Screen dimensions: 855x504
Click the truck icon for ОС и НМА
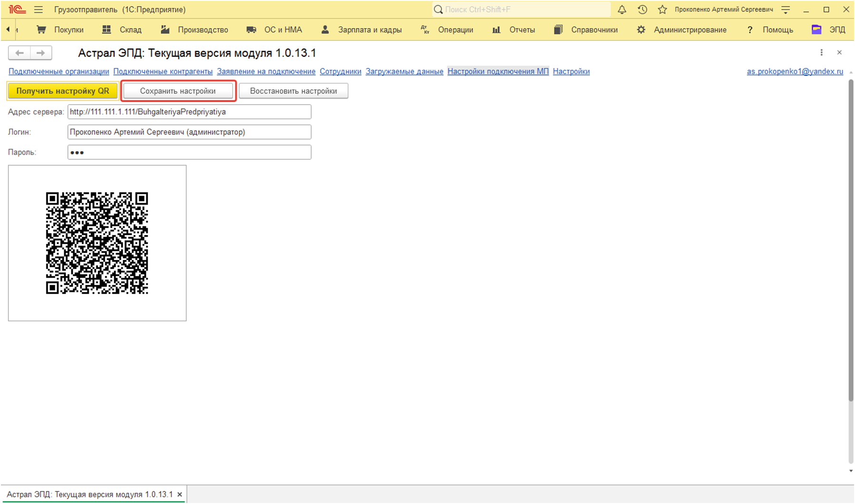[251, 30]
